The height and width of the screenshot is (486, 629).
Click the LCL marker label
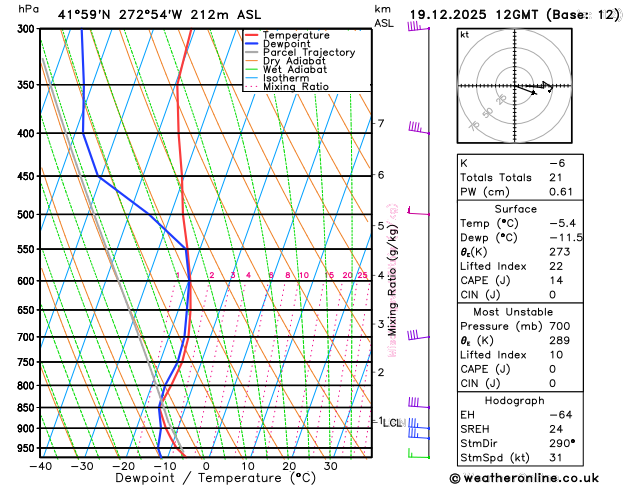point(392,423)
